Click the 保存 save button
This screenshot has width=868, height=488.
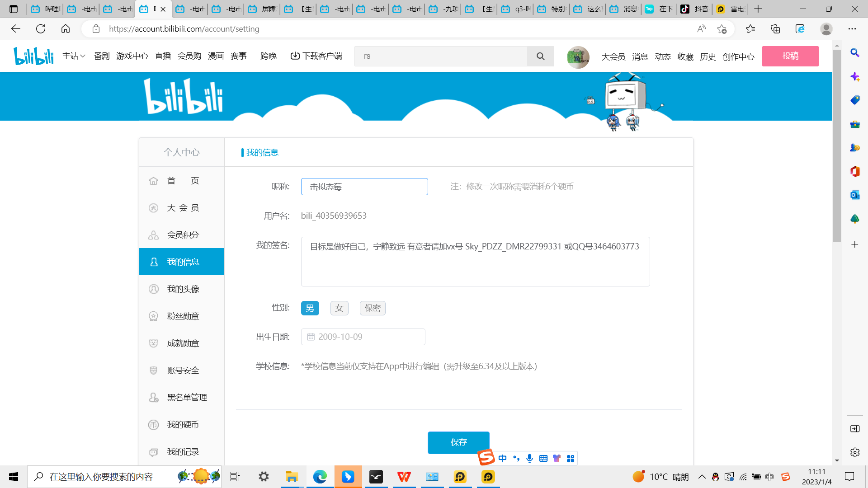[x=458, y=442]
